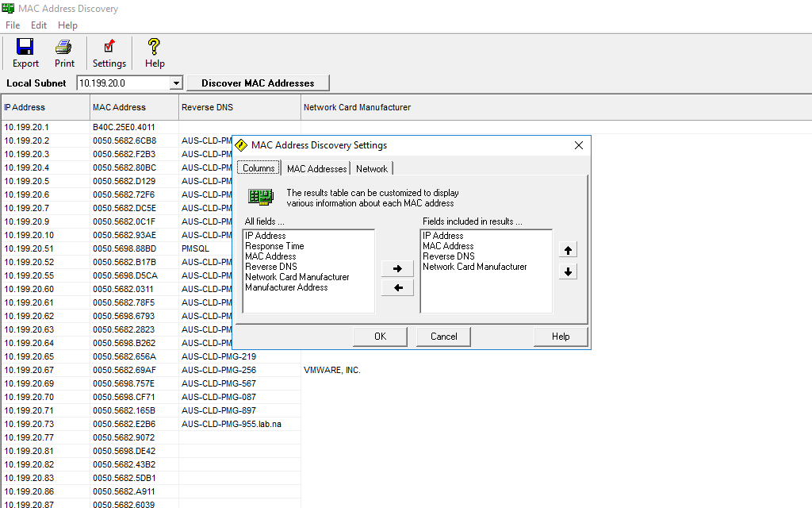Click the Export floppy disk icon
812x508 pixels.
(x=25, y=47)
